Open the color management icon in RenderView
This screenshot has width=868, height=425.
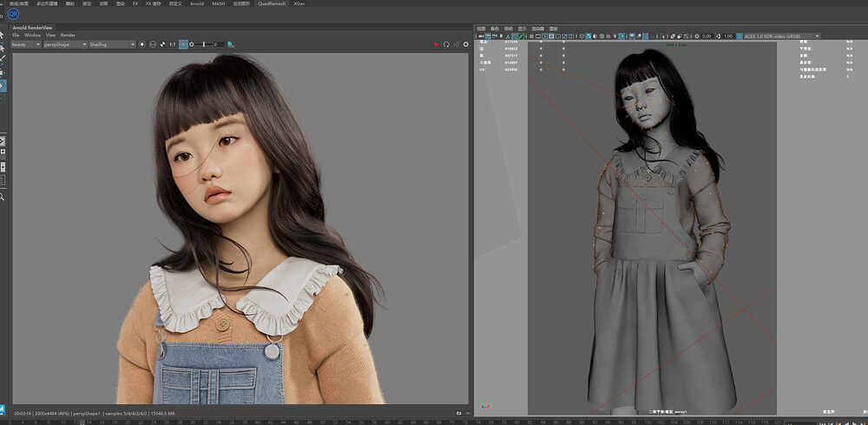point(231,44)
